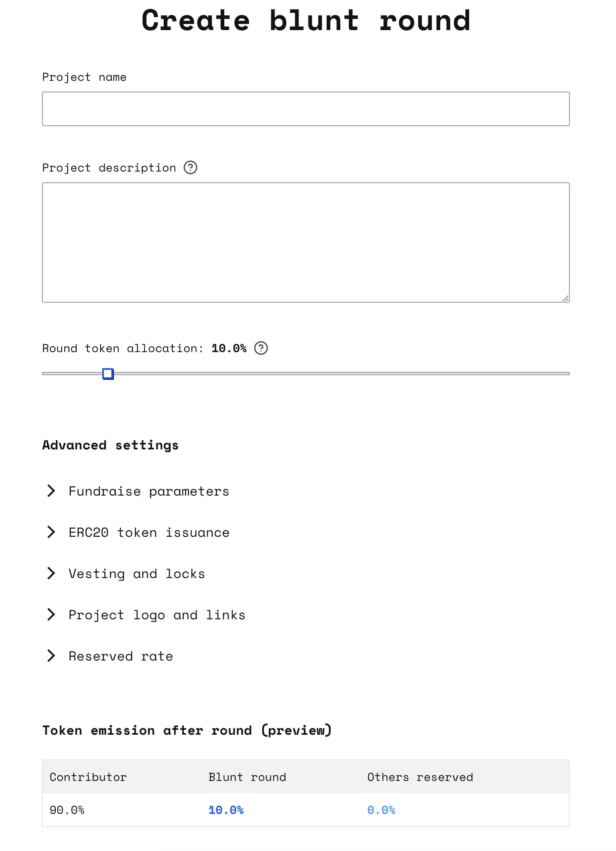The height and width of the screenshot is (851, 616).
Task: Click the Round token allocation slider handle
Action: (108, 374)
